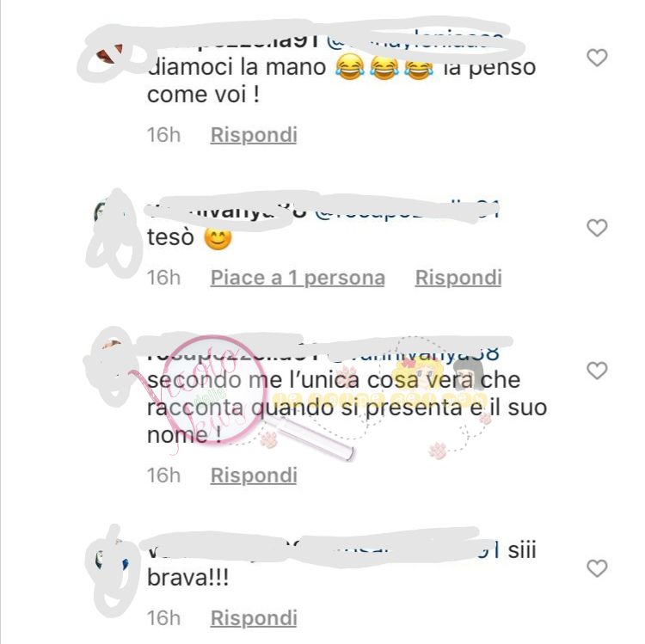Like the 'diamoci la mano' comment

(x=597, y=58)
